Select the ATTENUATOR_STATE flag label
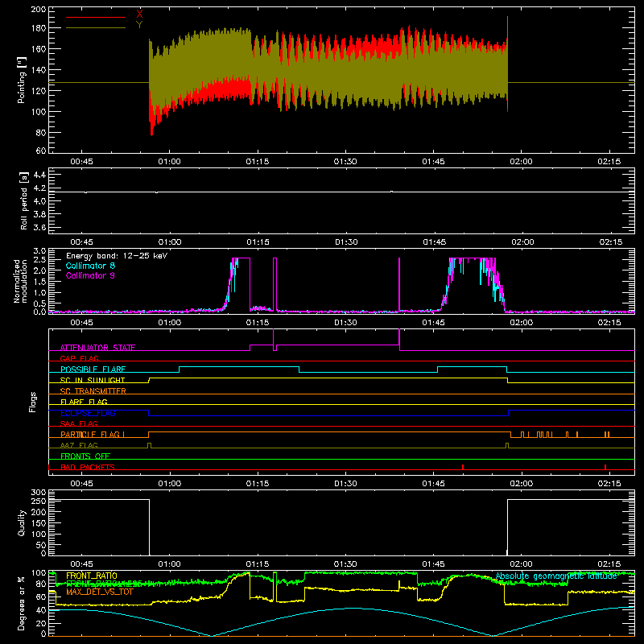Image resolution: width=644 pixels, height=644 pixels. point(97,348)
